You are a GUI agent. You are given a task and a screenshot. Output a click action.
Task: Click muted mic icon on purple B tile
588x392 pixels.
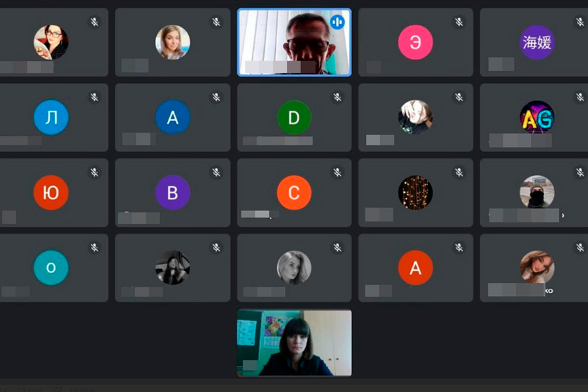click(x=216, y=172)
